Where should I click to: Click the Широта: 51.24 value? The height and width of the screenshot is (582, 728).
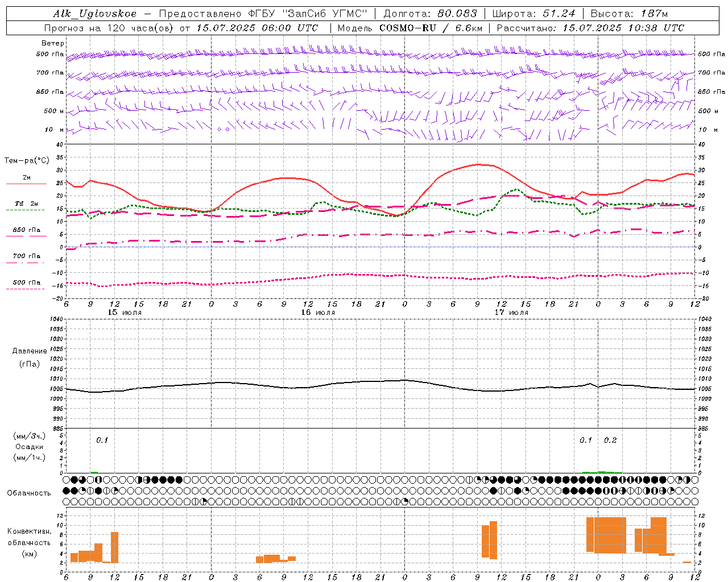click(x=533, y=14)
